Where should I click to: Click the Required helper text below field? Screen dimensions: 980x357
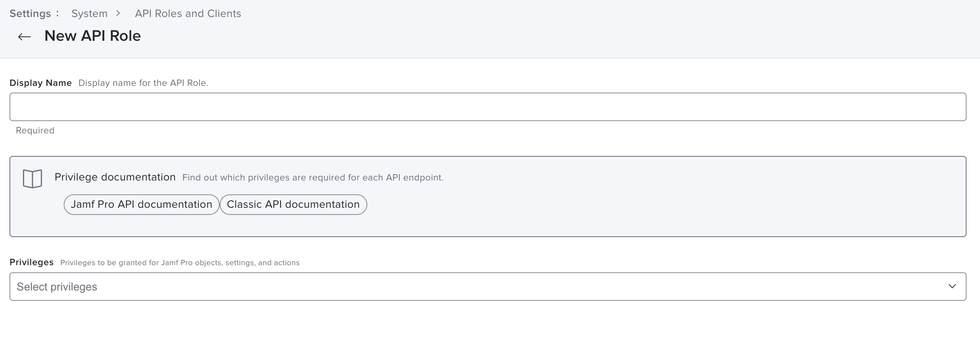(35, 131)
